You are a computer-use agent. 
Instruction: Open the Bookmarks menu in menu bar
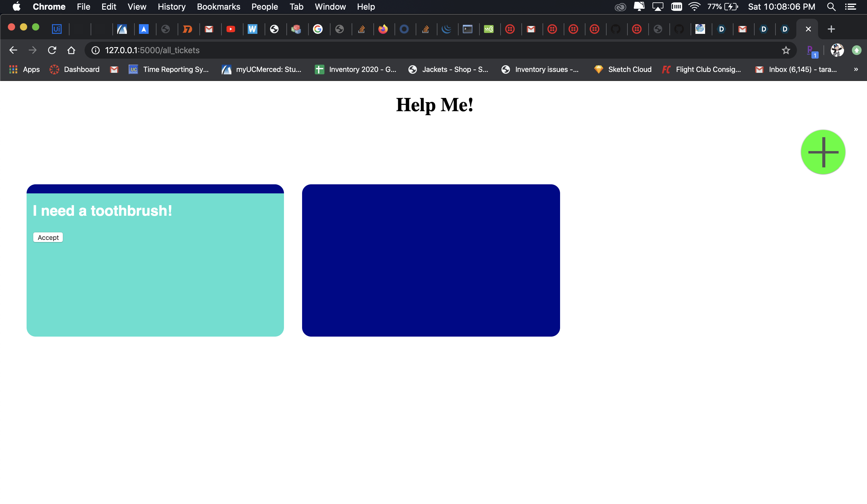coord(218,7)
